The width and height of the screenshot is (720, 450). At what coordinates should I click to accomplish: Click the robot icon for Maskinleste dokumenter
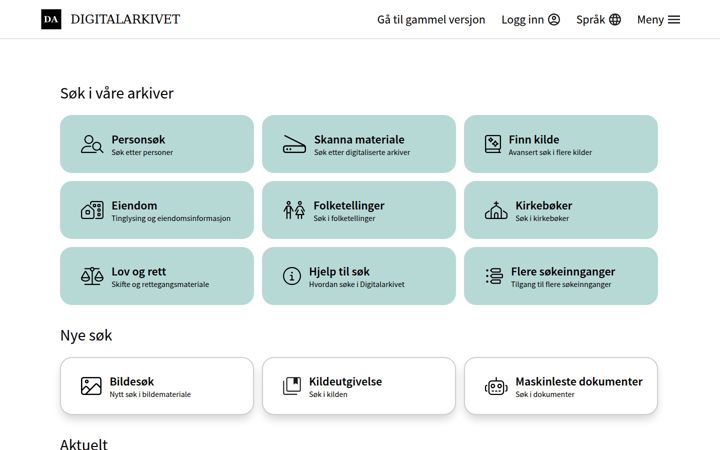[496, 387]
